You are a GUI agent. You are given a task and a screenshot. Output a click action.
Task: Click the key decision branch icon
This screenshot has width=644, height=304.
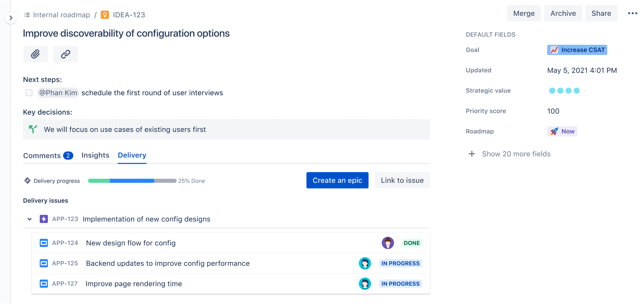[33, 129]
